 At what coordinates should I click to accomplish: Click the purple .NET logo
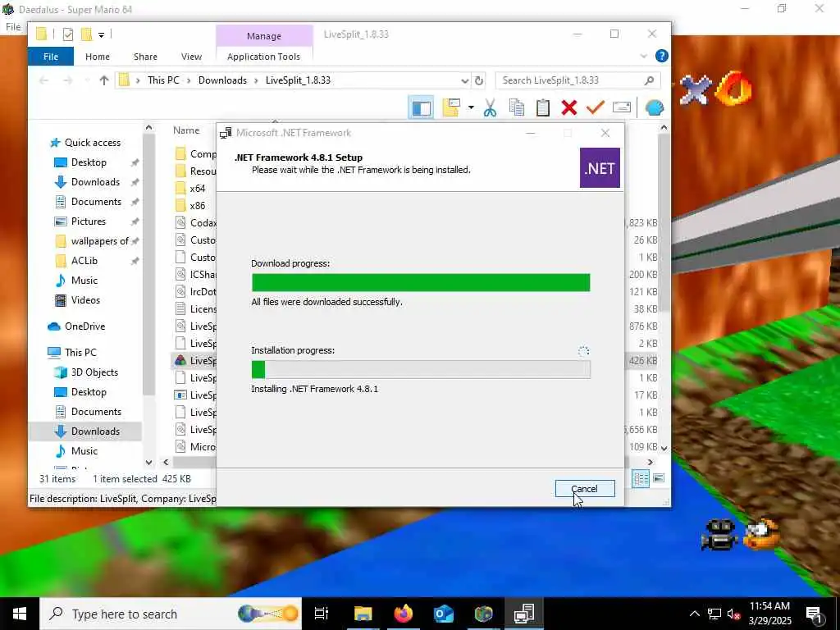coord(600,168)
